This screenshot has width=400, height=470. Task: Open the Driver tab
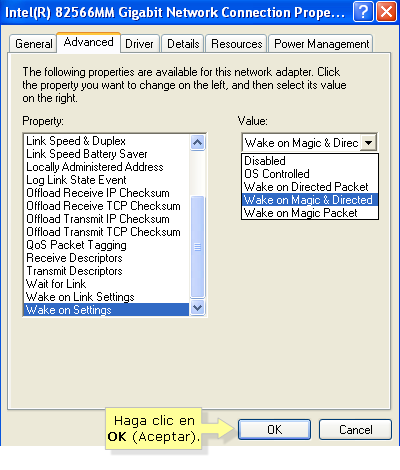[139, 44]
